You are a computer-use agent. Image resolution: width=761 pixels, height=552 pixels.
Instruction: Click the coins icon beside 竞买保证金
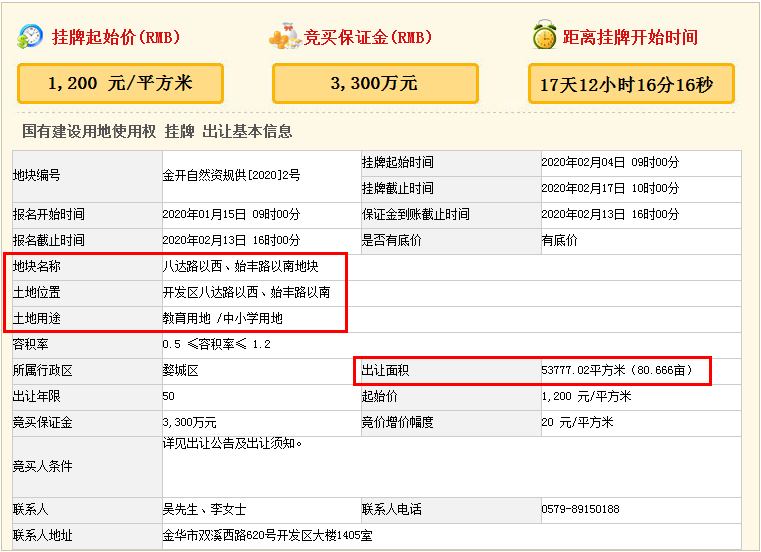pos(286,36)
